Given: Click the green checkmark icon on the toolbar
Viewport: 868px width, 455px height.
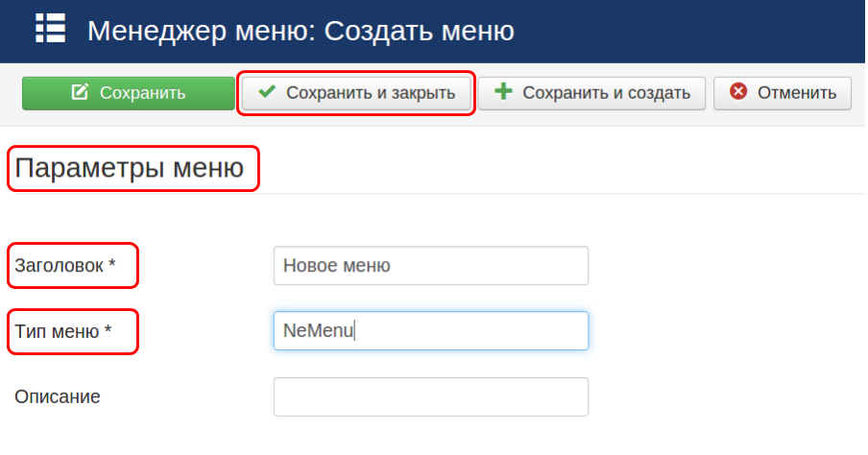Looking at the screenshot, I should click(267, 93).
